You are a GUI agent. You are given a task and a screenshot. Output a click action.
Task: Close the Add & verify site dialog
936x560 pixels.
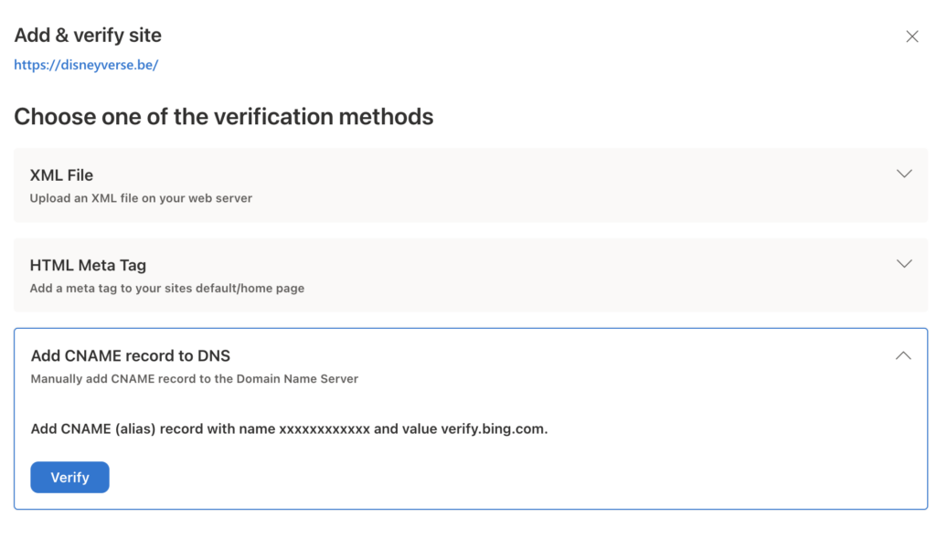911,37
